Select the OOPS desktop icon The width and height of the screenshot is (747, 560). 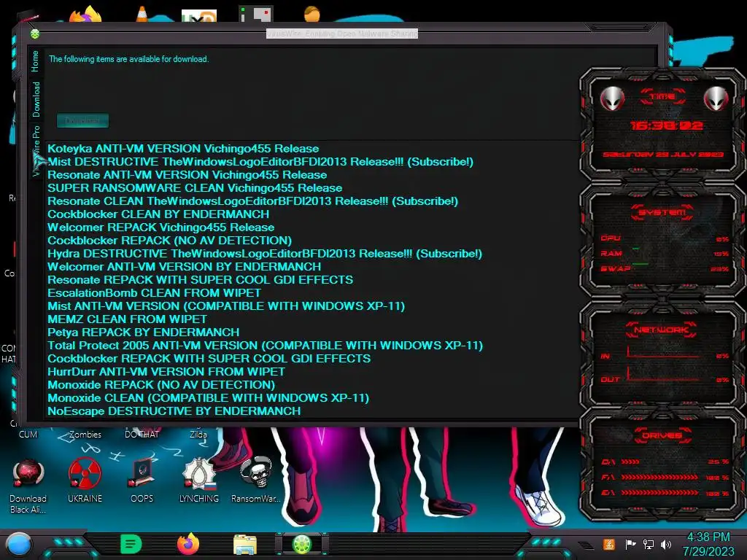pyautogui.click(x=142, y=481)
